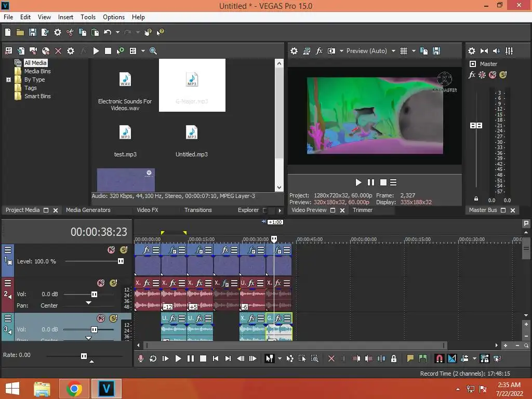Toggle Enable Snapping magnet icon
Viewport: 532px width, 399px height.
[x=439, y=358]
